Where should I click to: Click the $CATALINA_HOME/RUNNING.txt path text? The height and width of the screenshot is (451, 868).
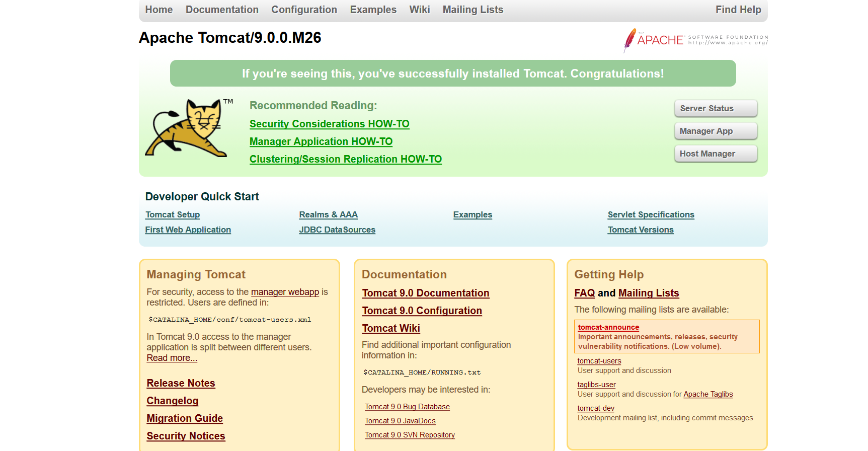[422, 372]
